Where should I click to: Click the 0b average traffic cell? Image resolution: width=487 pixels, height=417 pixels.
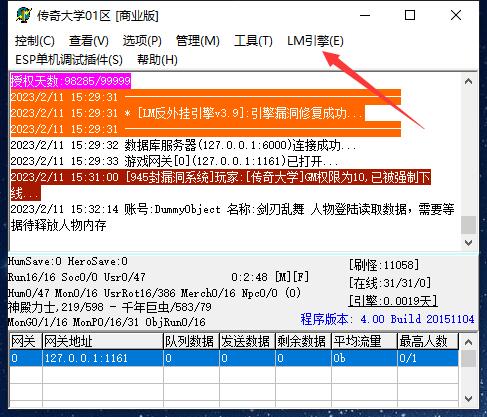click(x=364, y=358)
